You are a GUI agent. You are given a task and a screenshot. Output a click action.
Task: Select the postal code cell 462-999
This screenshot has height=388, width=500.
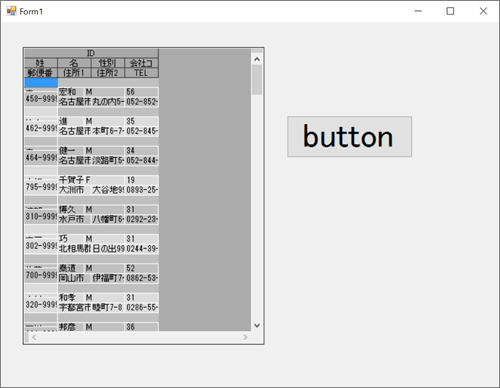tap(41, 129)
